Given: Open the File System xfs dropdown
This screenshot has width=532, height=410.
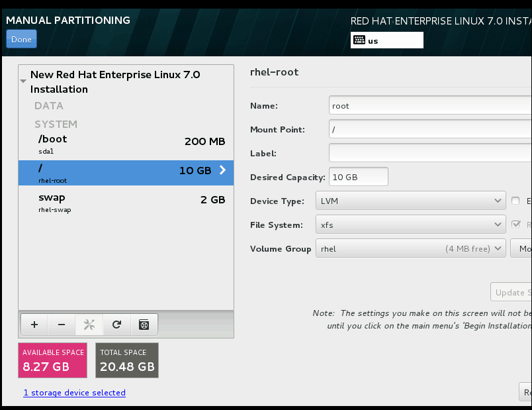Looking at the screenshot, I should click(x=410, y=225).
